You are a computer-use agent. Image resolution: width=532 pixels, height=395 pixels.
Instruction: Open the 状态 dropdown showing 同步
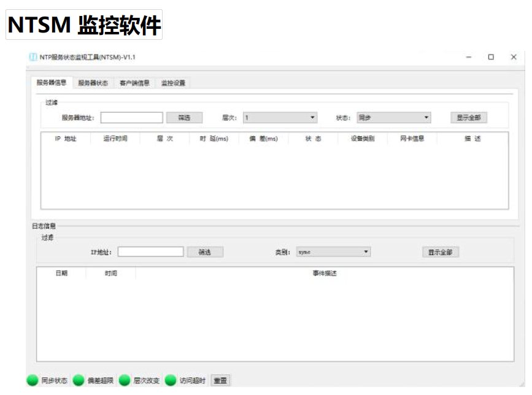pos(393,118)
